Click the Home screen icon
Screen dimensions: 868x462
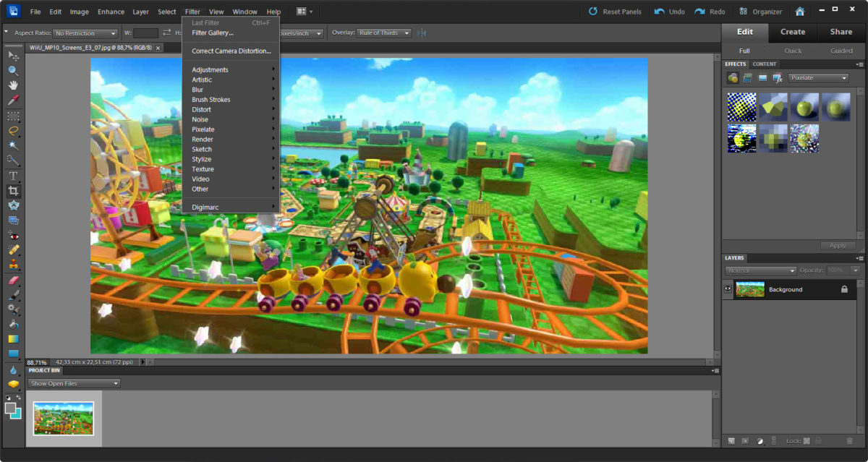pyautogui.click(x=799, y=12)
